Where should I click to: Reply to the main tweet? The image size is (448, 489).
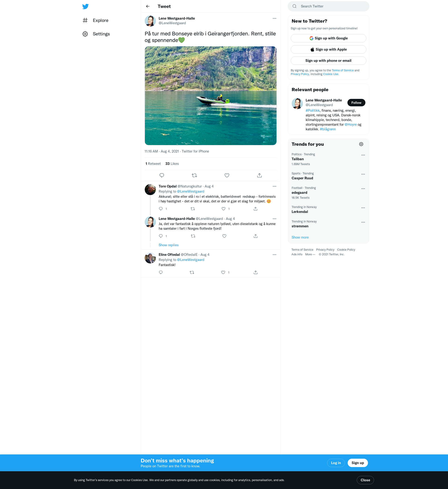(x=162, y=175)
